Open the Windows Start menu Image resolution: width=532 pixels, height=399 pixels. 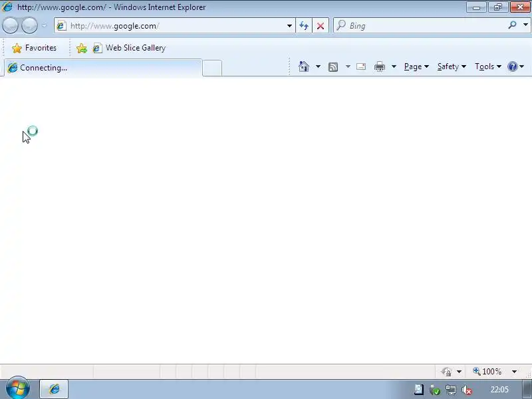pyautogui.click(x=18, y=389)
